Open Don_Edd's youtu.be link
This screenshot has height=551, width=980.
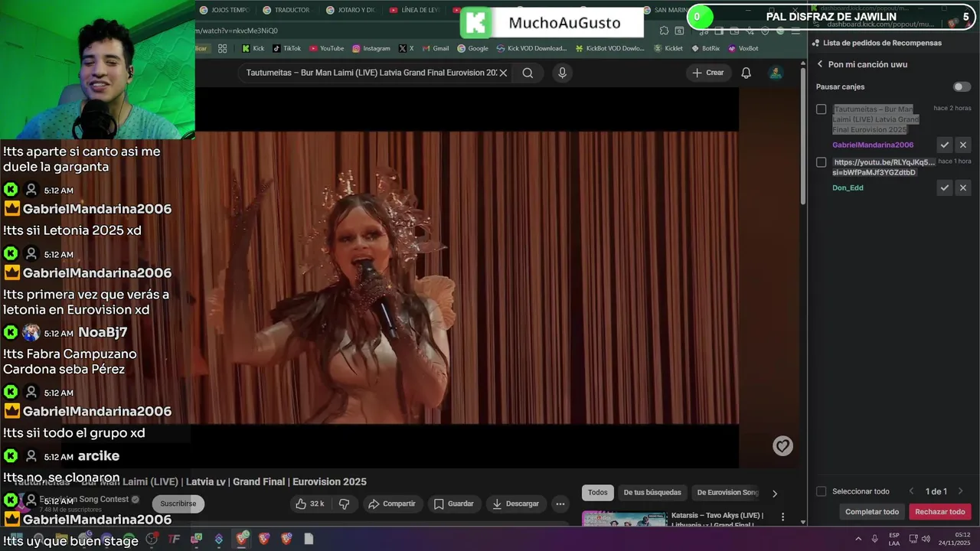point(884,167)
